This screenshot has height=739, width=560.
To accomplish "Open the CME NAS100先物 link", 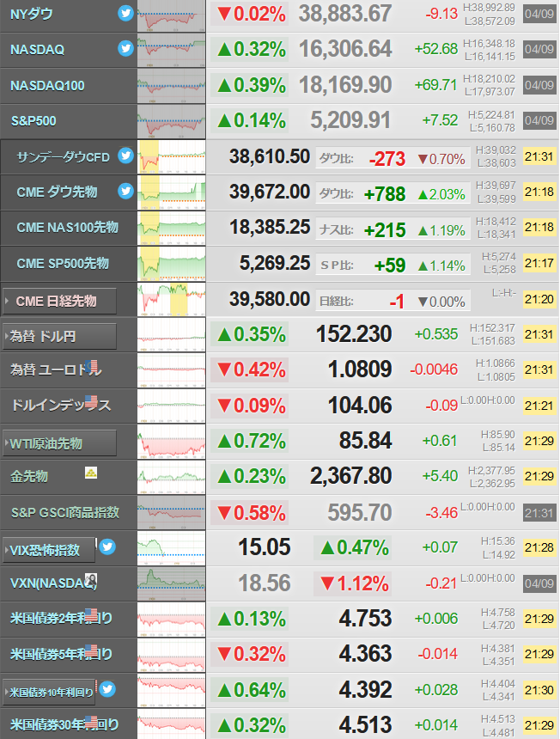I will 67,227.
